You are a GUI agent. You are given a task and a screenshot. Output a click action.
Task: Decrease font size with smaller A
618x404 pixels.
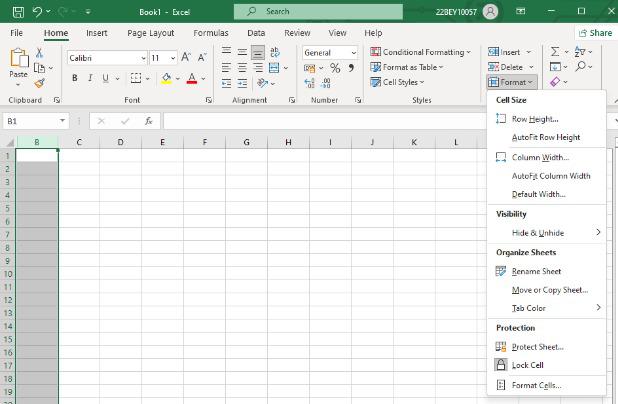(202, 58)
